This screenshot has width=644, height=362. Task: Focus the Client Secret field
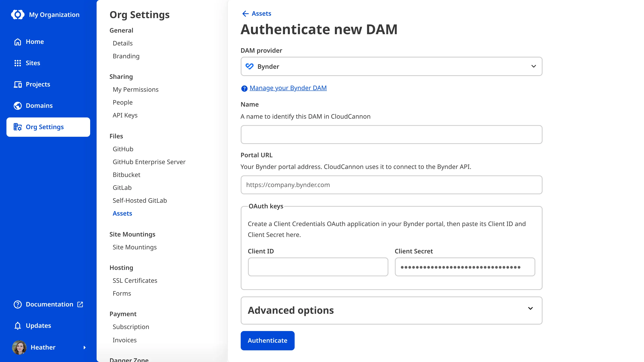tap(465, 267)
